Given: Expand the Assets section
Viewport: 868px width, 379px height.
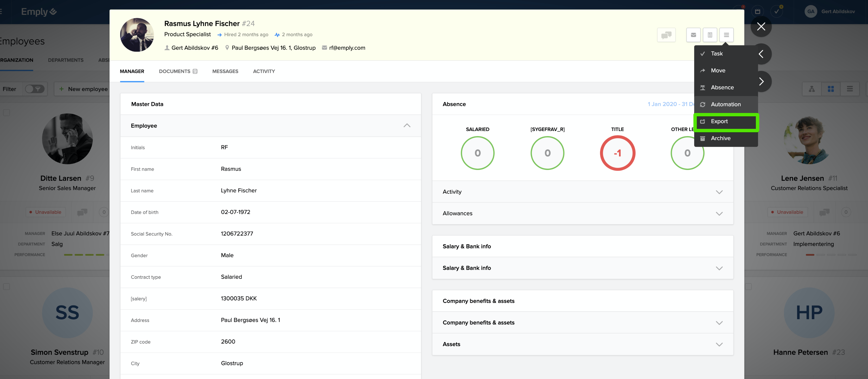Looking at the screenshot, I should tap(719, 344).
